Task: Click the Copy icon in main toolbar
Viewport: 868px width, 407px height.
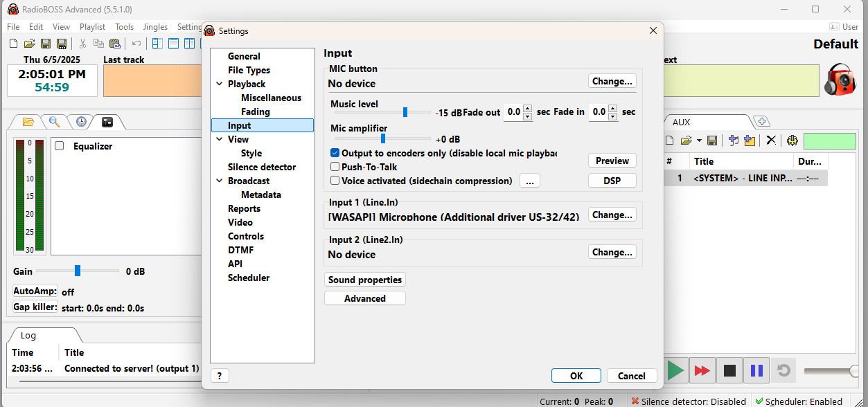Action: (98, 44)
